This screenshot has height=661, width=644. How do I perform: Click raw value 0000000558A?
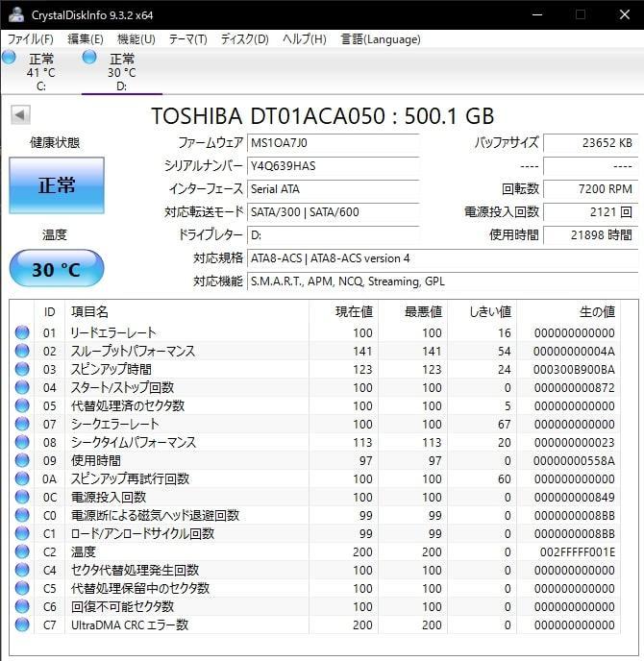click(x=574, y=461)
